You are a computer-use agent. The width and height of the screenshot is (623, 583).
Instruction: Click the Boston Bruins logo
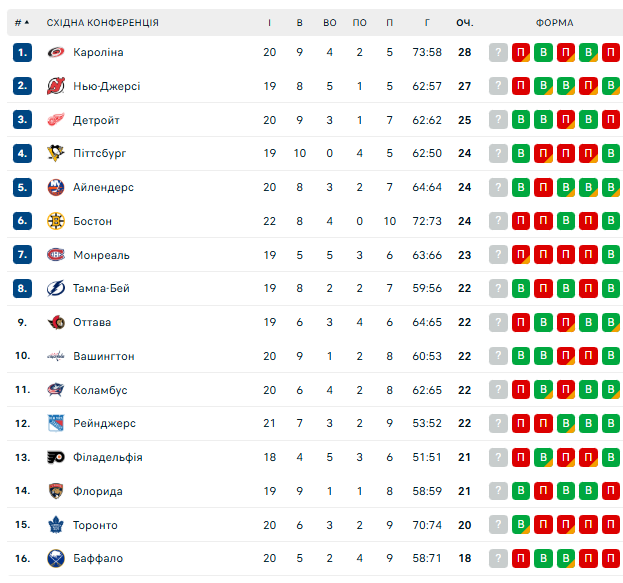(56, 221)
